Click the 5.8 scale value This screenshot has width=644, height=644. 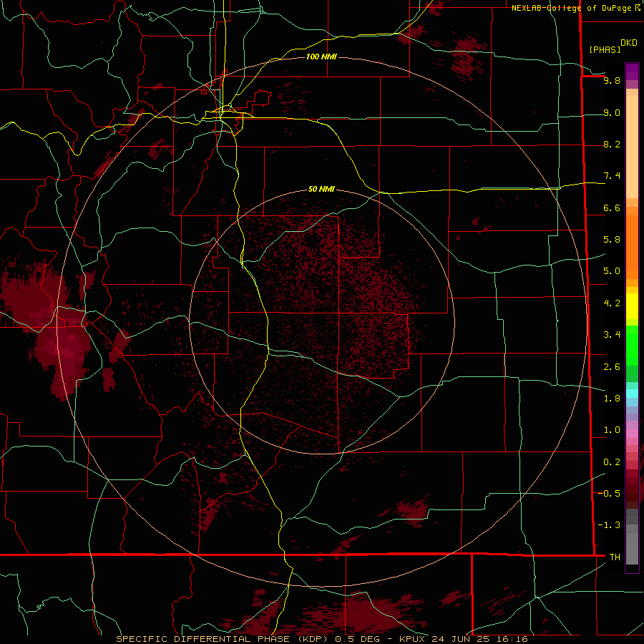612,240
